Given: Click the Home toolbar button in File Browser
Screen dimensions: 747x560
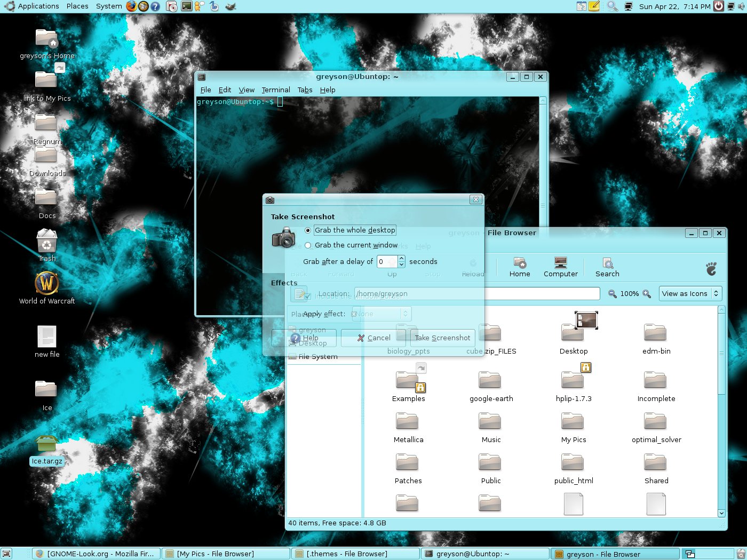Looking at the screenshot, I should (520, 267).
